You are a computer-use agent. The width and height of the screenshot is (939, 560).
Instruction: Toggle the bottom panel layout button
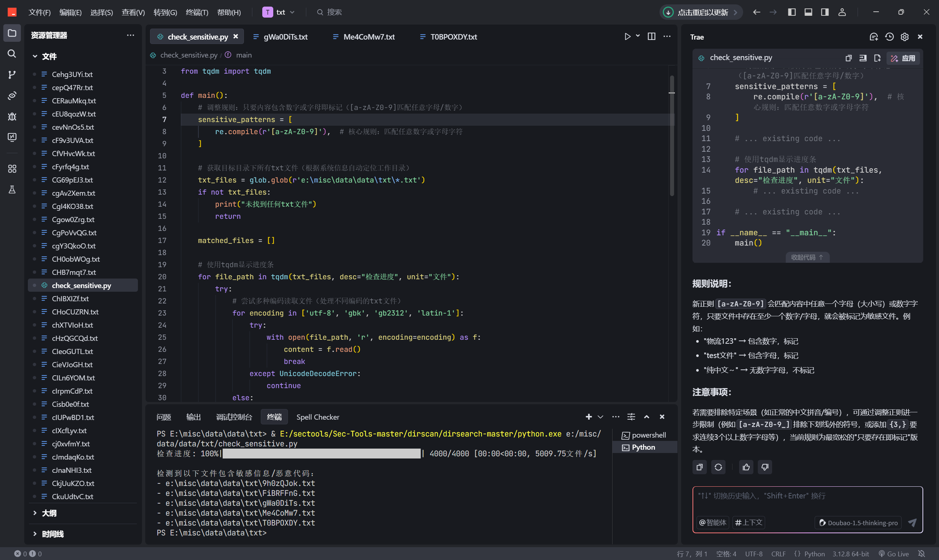click(808, 12)
